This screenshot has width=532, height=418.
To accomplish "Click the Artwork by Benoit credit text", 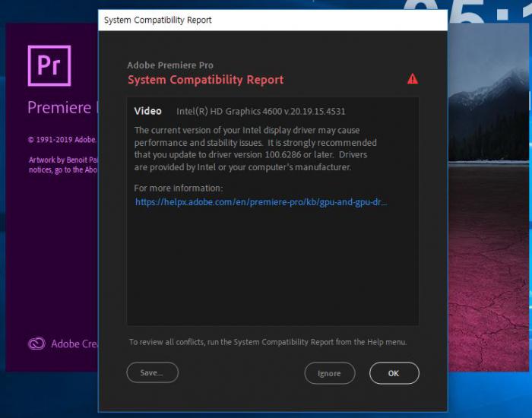I will pos(63,165).
